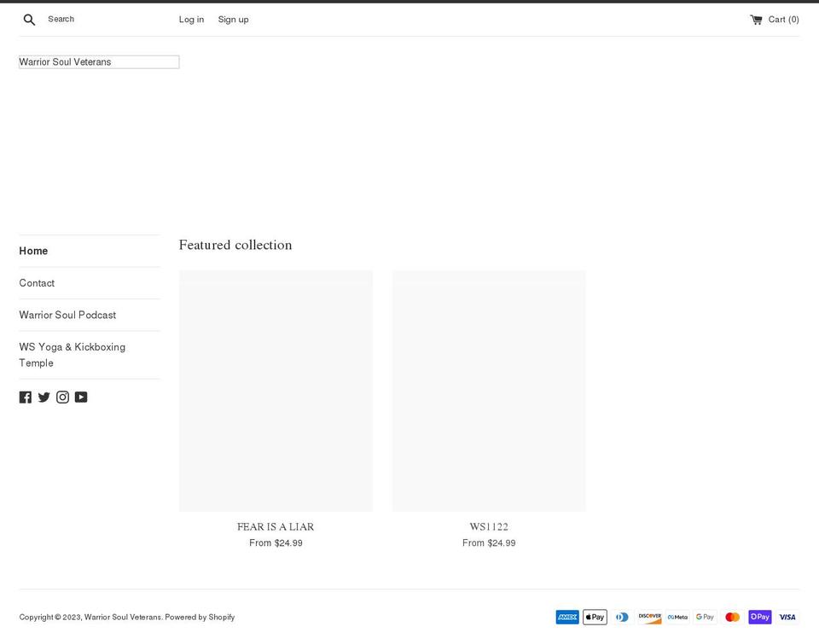Visit the Twitter profile icon
Image resolution: width=819 pixels, height=644 pixels.
click(x=44, y=397)
